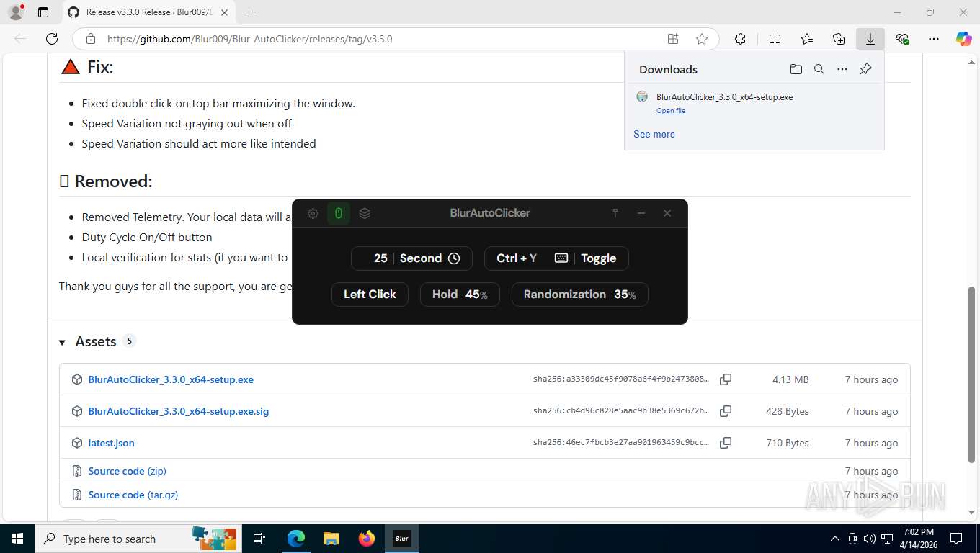Switch the Toggle activation mode

tap(599, 258)
